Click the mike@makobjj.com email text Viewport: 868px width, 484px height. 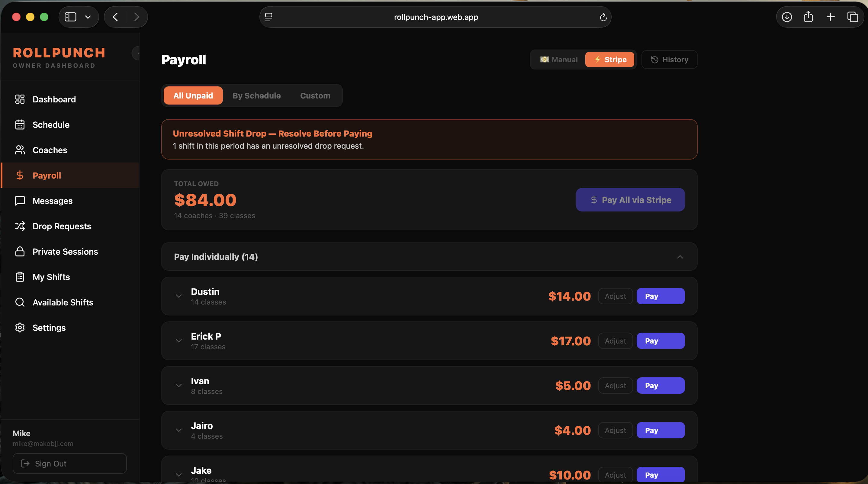pyautogui.click(x=43, y=444)
